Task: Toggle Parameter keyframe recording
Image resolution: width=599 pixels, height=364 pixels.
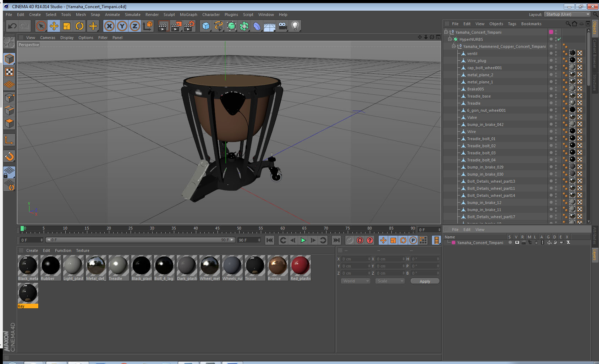Action: coord(413,240)
